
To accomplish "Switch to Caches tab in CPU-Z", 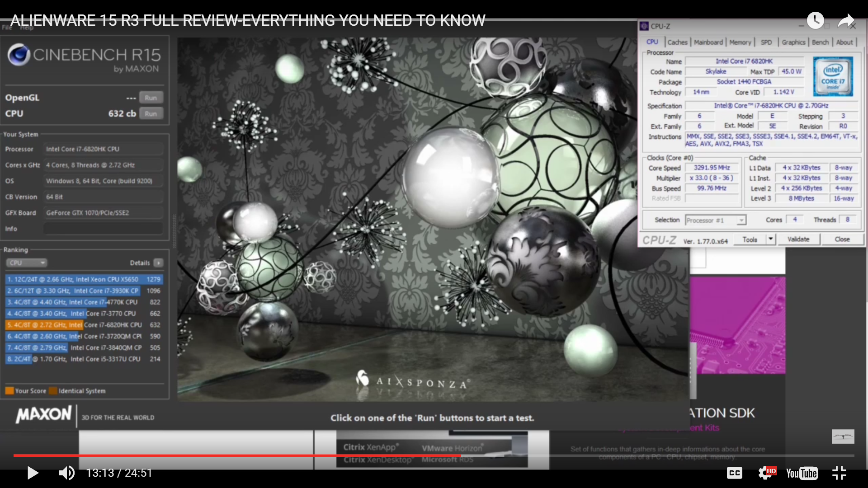I will coord(677,42).
